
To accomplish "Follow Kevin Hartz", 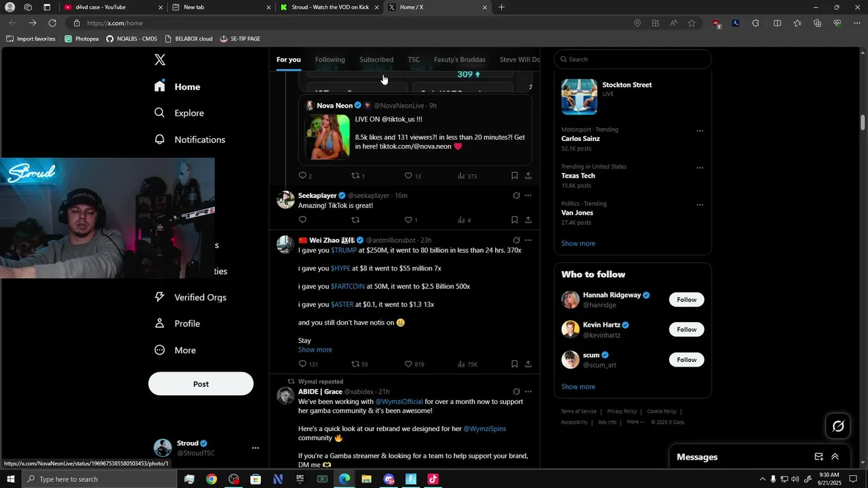I will click(x=686, y=329).
